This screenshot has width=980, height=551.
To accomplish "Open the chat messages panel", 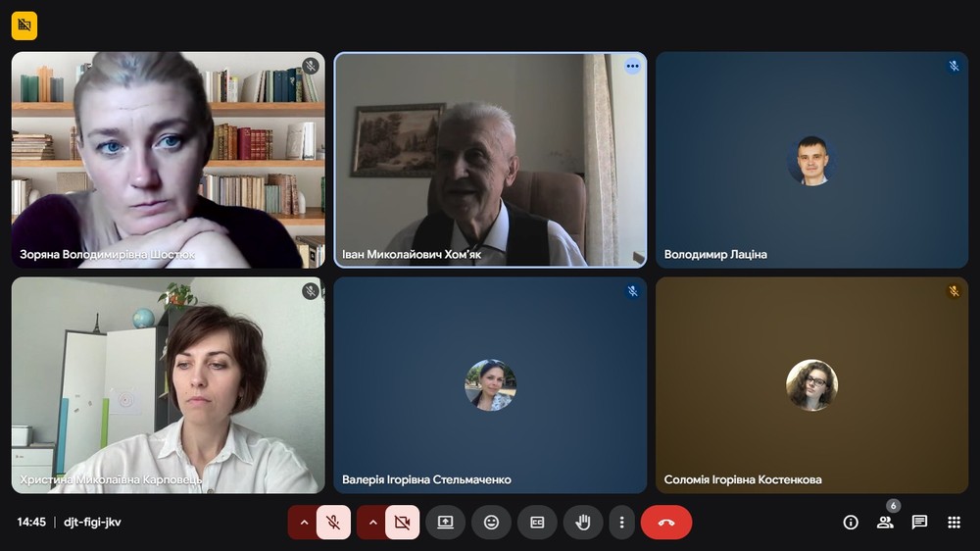I will pyautogui.click(x=919, y=523).
